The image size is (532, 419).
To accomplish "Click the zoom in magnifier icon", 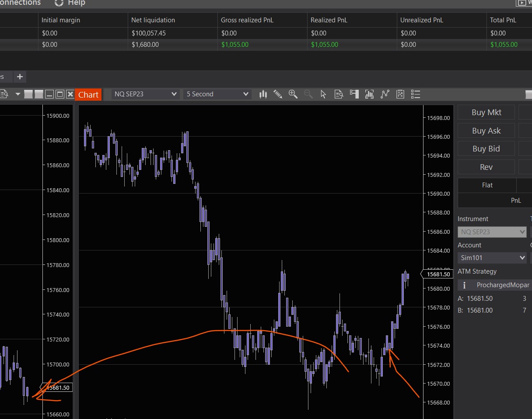I will pyautogui.click(x=293, y=94).
